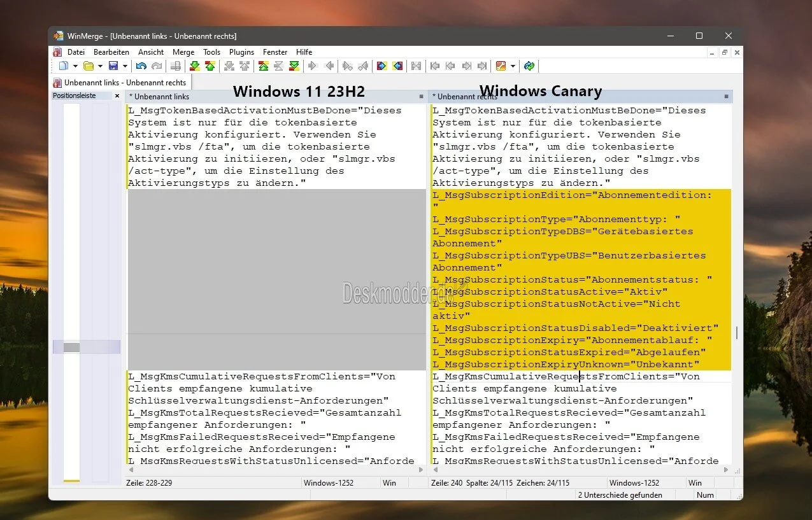Open the right pane header menu

click(x=726, y=96)
